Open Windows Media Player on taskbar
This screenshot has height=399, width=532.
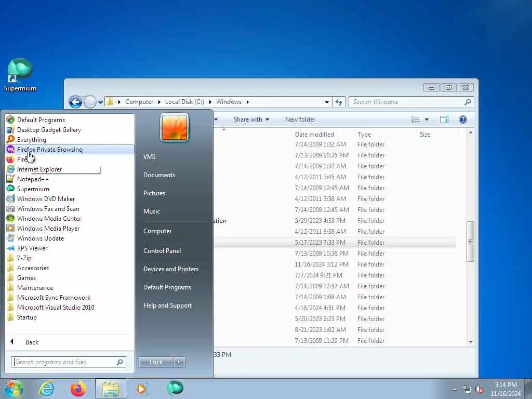142,389
